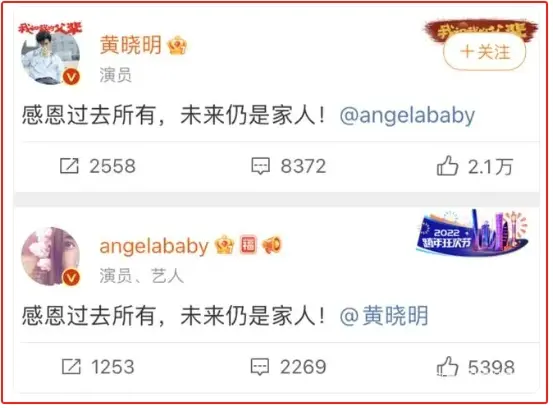Click the crown badge next to angelababy's username
Screen dimensions: 553x408
coord(225,245)
